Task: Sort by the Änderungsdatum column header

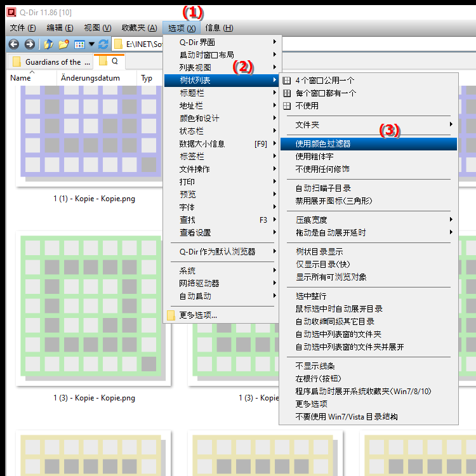Action: coord(96,78)
